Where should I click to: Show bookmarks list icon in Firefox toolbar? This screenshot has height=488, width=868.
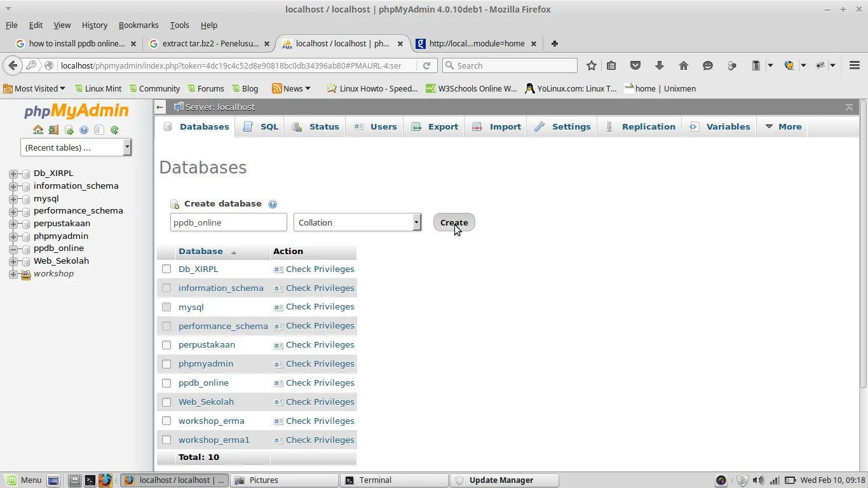pos(611,65)
